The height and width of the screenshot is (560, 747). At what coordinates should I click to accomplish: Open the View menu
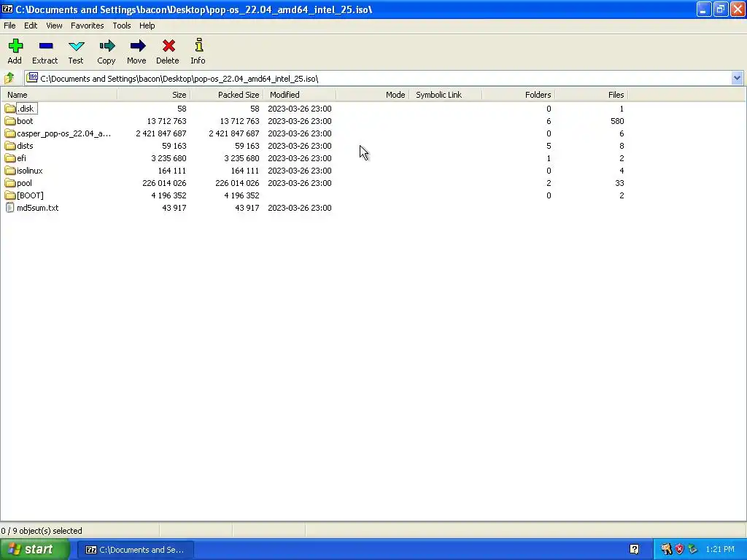pyautogui.click(x=54, y=26)
